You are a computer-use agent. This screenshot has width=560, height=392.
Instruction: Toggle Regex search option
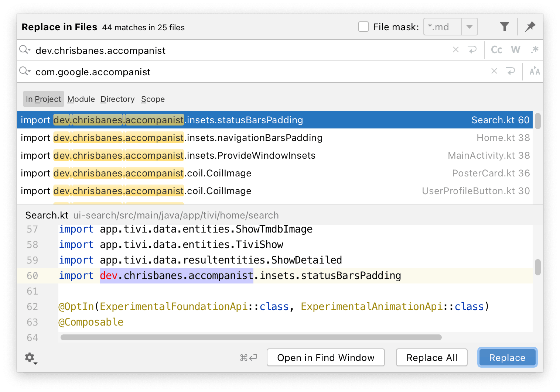tap(534, 50)
